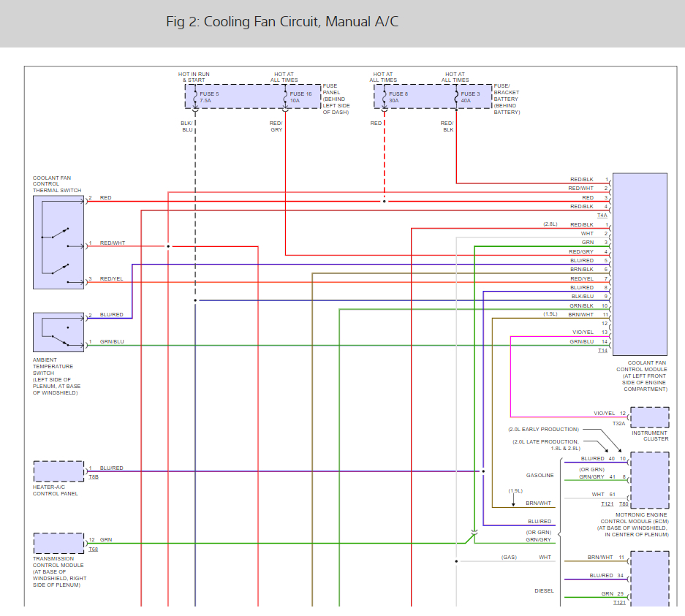Click the 'Fig 2: Cooling Fan Circuit' title

coord(282,22)
